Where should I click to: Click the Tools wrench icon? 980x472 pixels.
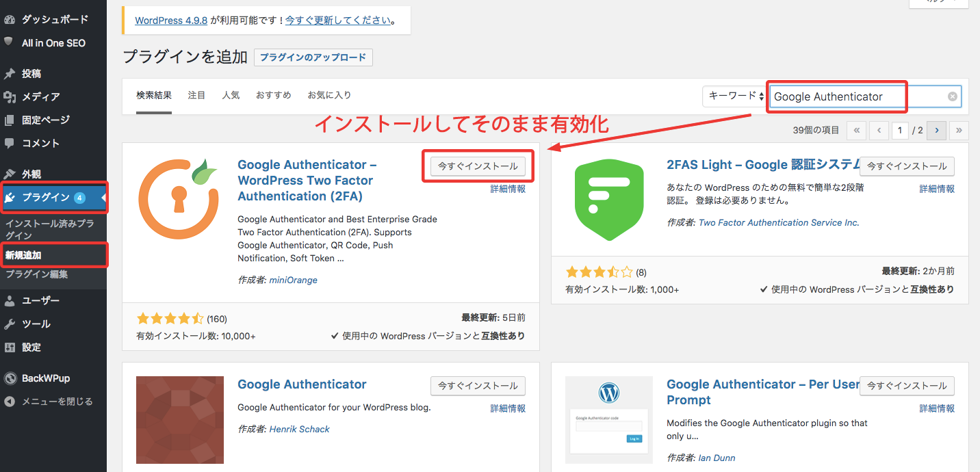point(9,324)
